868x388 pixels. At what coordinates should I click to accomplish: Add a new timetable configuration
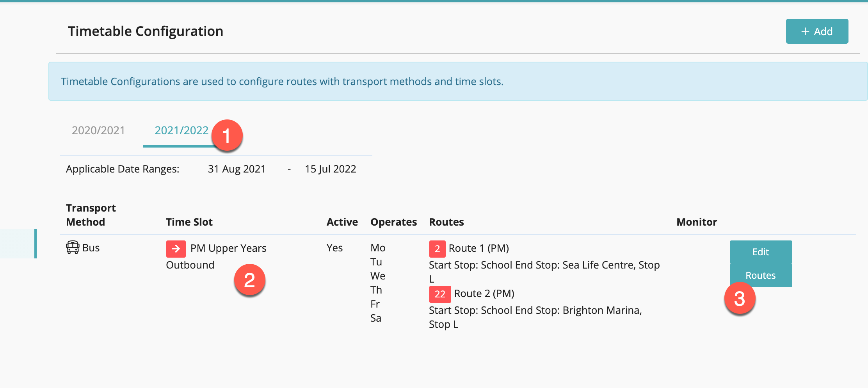point(817,31)
